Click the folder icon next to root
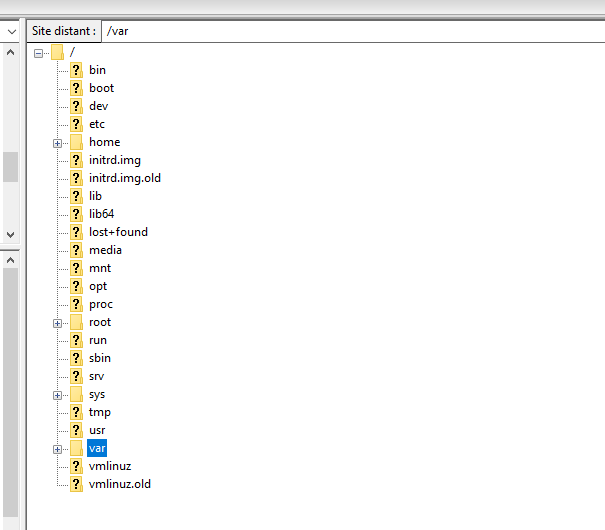Viewport: 605px width, 530px height. [76, 322]
